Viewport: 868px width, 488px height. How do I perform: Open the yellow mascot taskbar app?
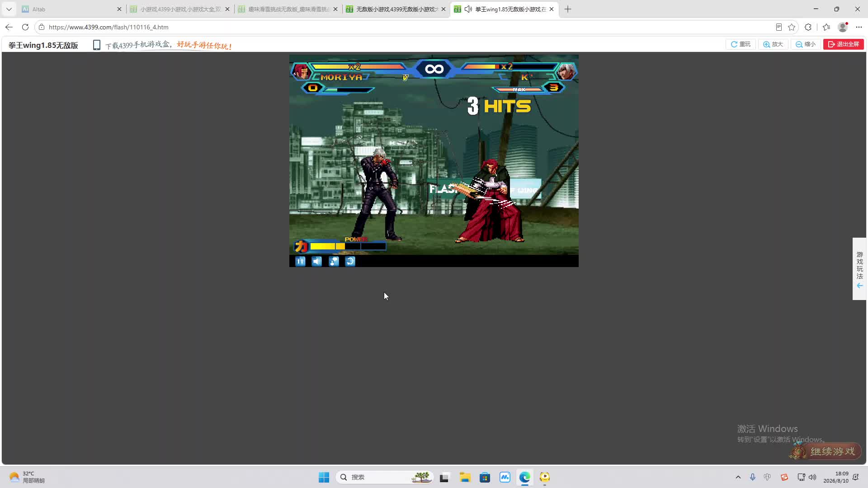tap(544, 477)
